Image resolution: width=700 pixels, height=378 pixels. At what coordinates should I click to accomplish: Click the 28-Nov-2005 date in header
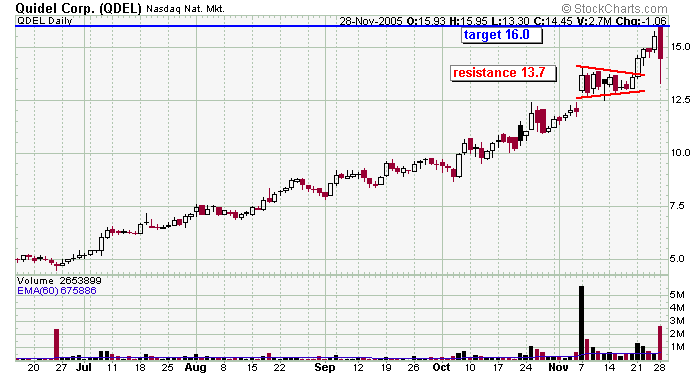(x=371, y=21)
